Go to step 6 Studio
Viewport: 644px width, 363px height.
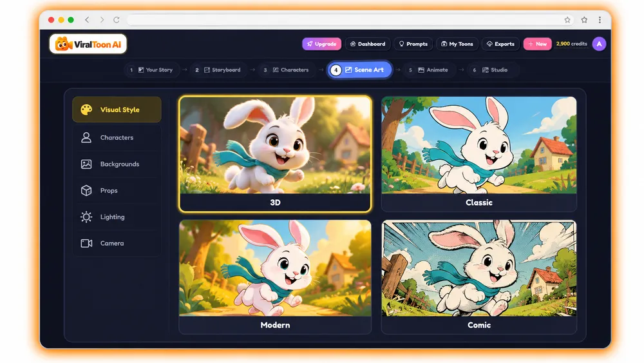click(x=491, y=70)
